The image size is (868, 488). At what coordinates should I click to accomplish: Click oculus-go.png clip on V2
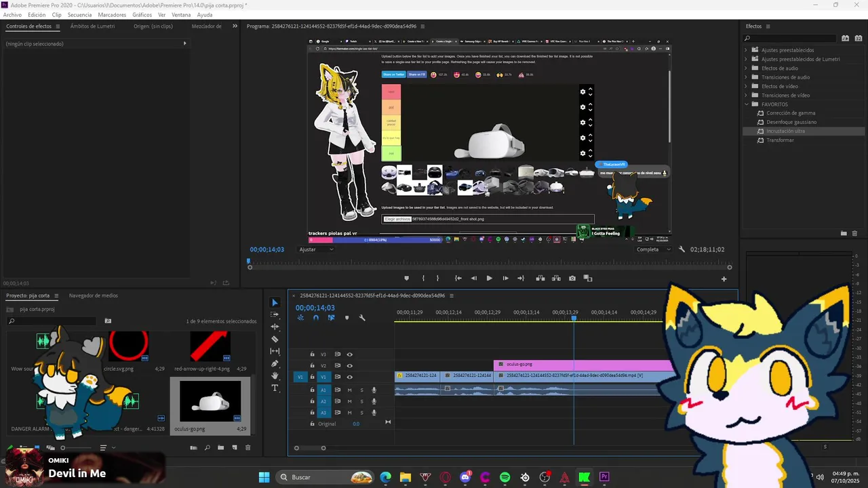point(583,365)
